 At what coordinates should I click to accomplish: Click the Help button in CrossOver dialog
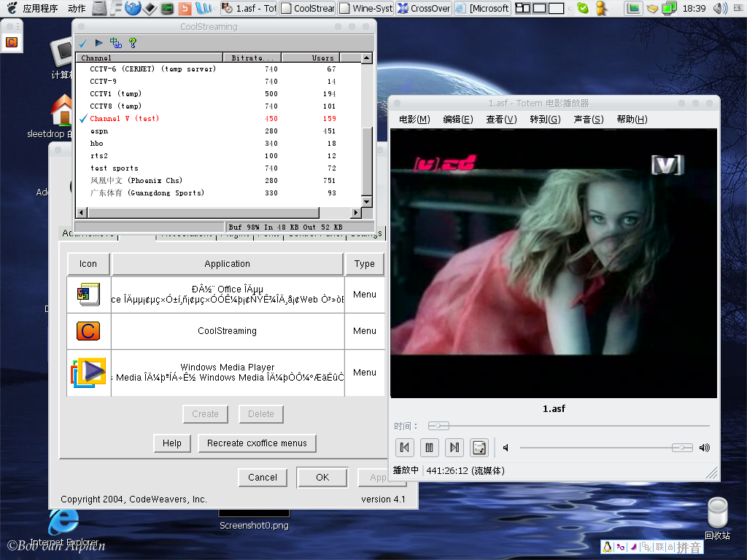pyautogui.click(x=172, y=443)
